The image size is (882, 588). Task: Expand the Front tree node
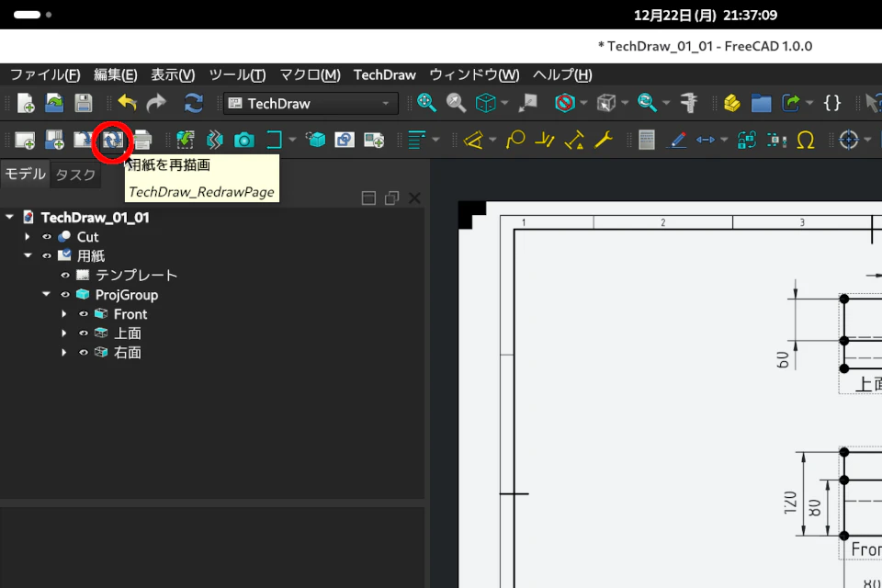click(x=64, y=314)
